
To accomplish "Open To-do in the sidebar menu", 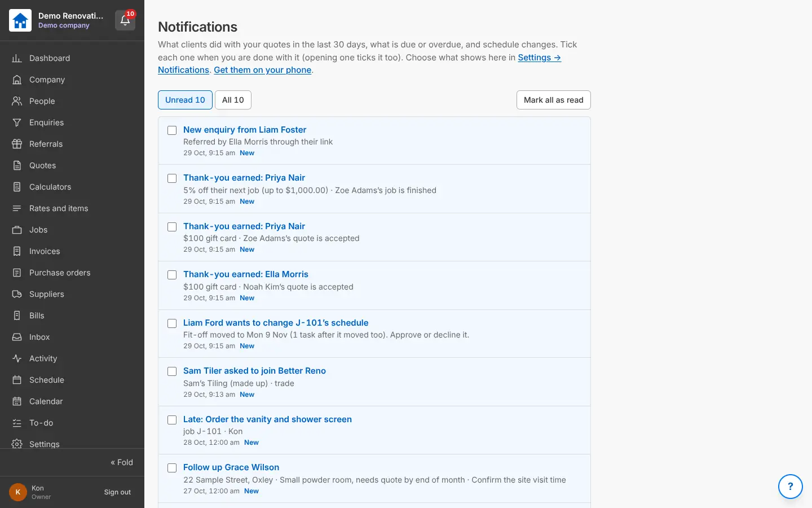I will coord(72,423).
